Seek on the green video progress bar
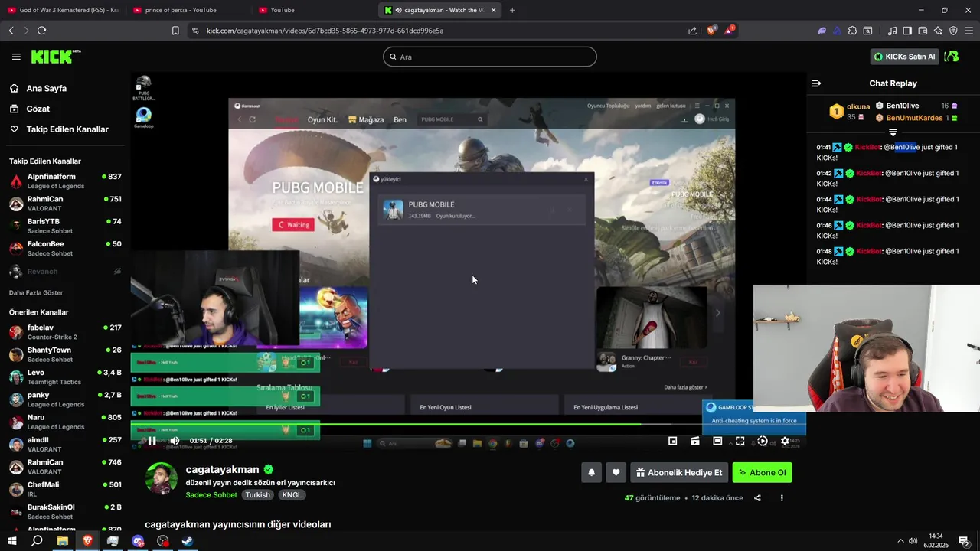Viewport: 980px width, 551px height. (468, 424)
